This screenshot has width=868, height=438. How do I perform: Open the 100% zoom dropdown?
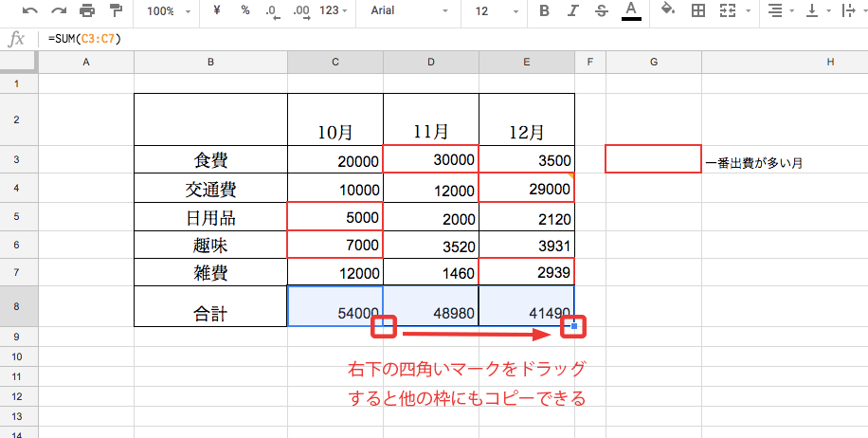coord(169,11)
